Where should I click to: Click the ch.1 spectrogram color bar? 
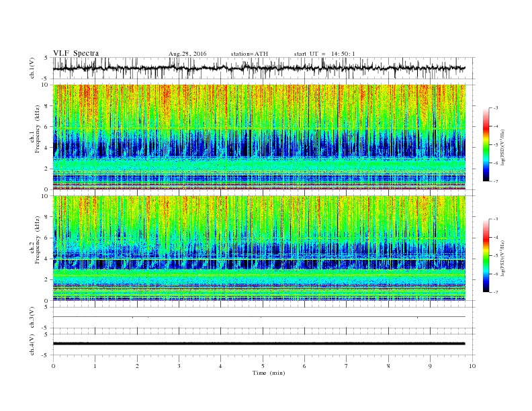click(x=486, y=144)
